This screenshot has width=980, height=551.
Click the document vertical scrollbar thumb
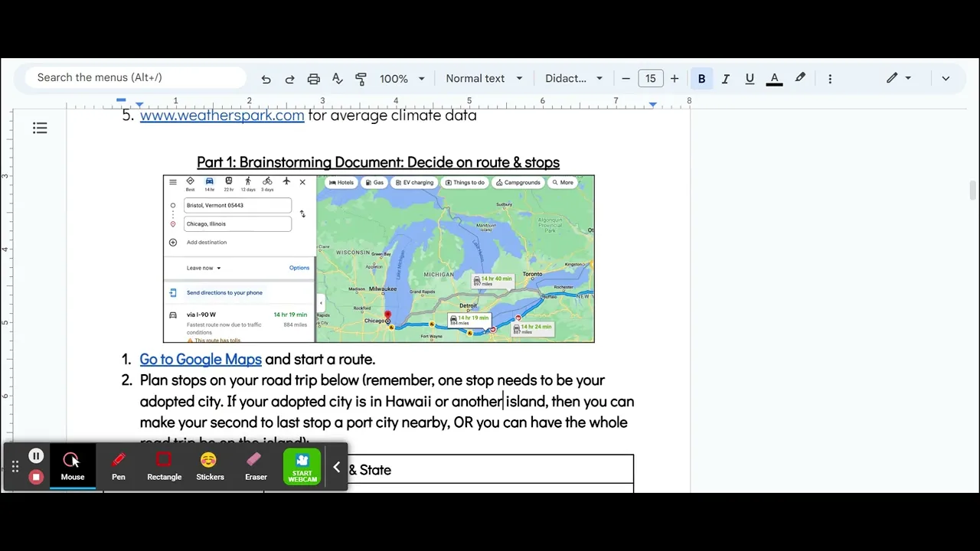coord(973,190)
